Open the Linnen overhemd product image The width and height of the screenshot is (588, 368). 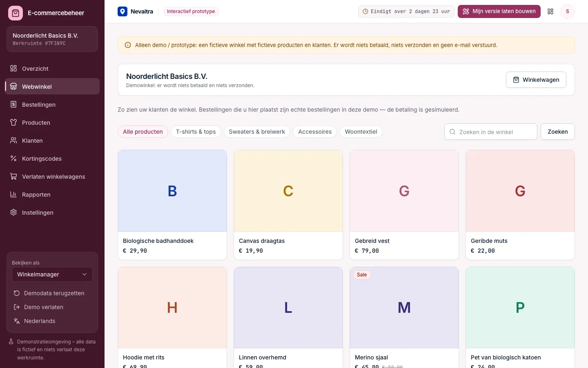[x=288, y=307]
